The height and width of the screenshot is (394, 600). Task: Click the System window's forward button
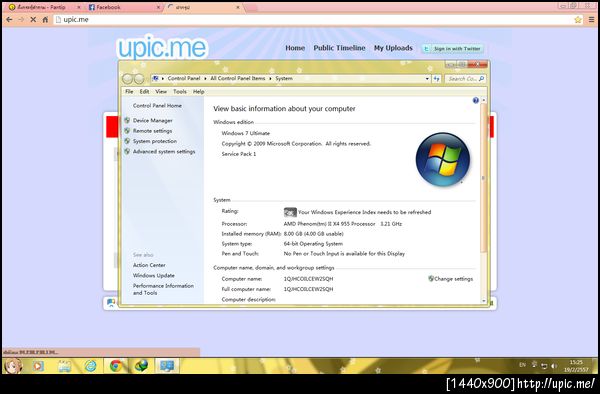point(139,79)
